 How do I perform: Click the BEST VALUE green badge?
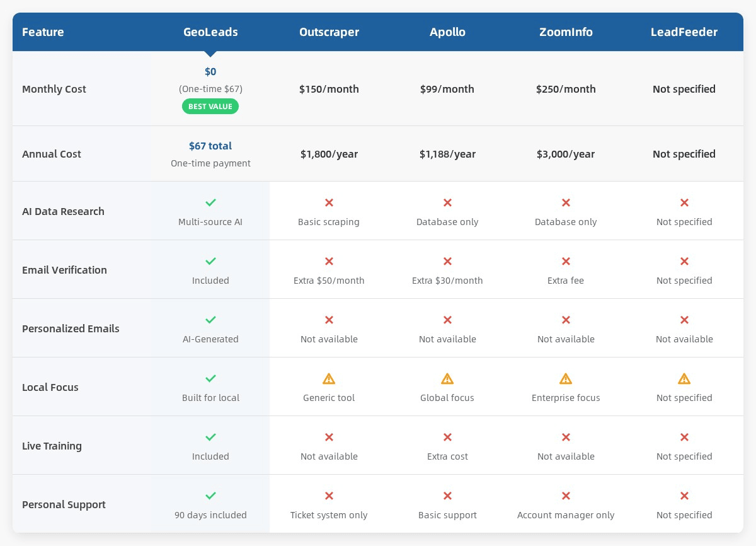(210, 107)
